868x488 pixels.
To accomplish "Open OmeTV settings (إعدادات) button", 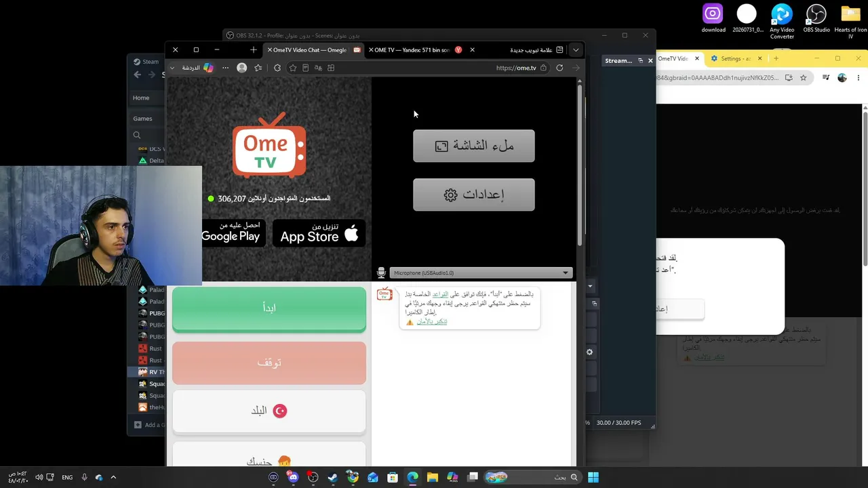I will click(x=474, y=195).
